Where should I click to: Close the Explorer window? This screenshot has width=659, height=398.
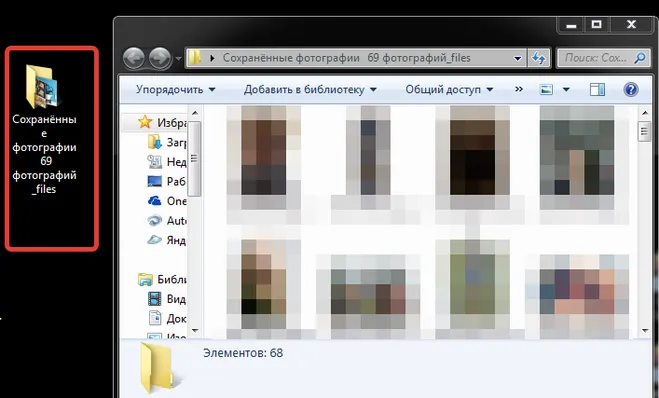click(631, 25)
